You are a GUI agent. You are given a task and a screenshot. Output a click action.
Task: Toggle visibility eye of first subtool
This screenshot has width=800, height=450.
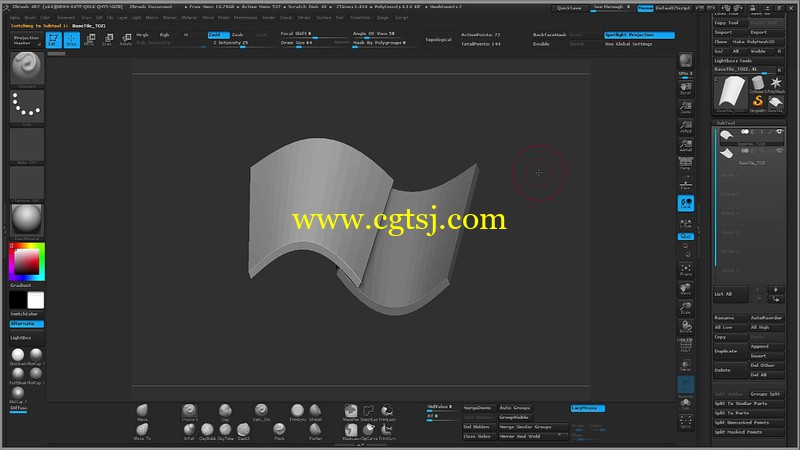pyautogui.click(x=779, y=132)
